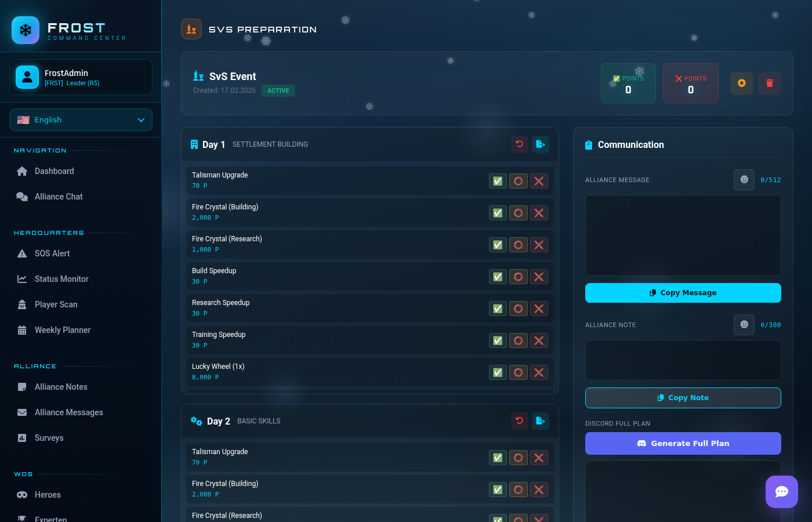Reset Day 2 using the red undo icon
The image size is (812, 522).
click(x=520, y=421)
